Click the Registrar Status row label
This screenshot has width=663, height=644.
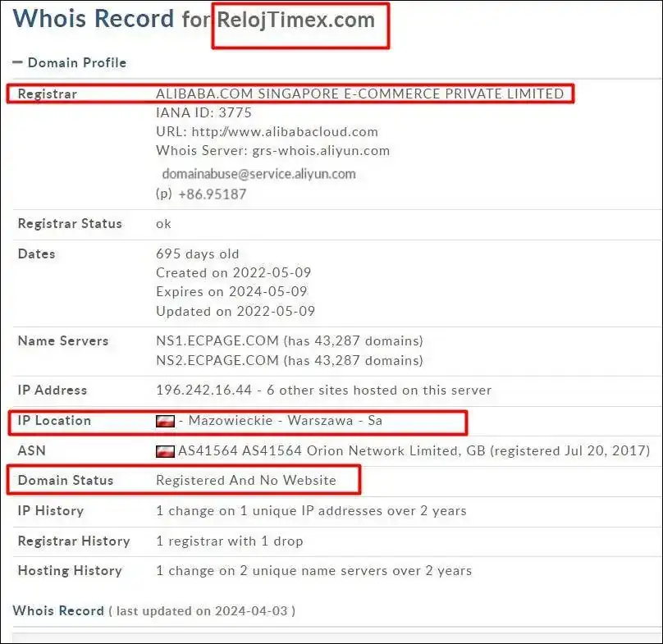tap(70, 224)
